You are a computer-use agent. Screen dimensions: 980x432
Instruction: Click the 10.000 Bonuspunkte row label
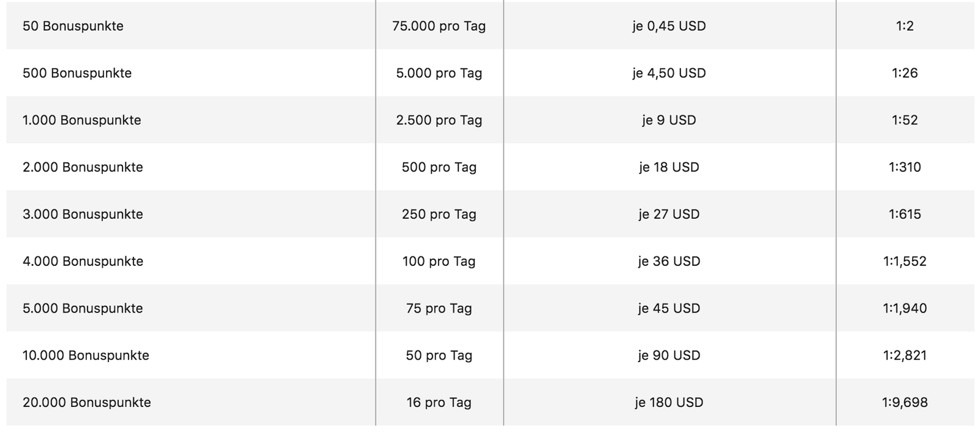tap(86, 355)
